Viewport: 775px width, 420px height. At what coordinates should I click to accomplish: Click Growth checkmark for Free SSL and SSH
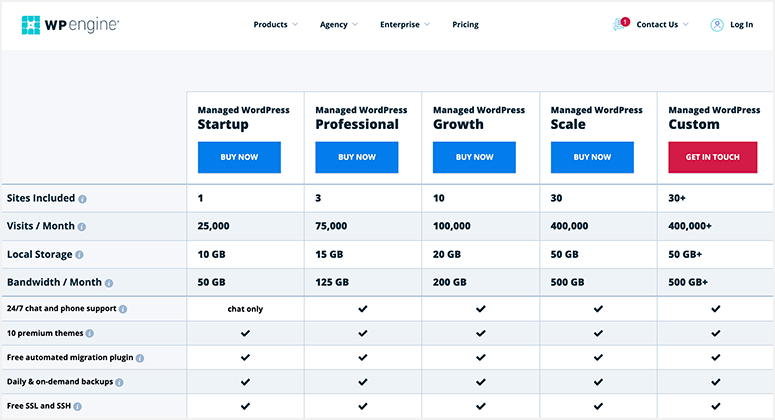[480, 406]
